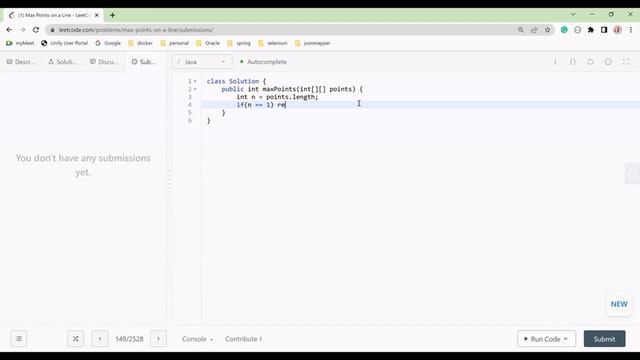Open the Chrome three-dot menu

[631, 30]
